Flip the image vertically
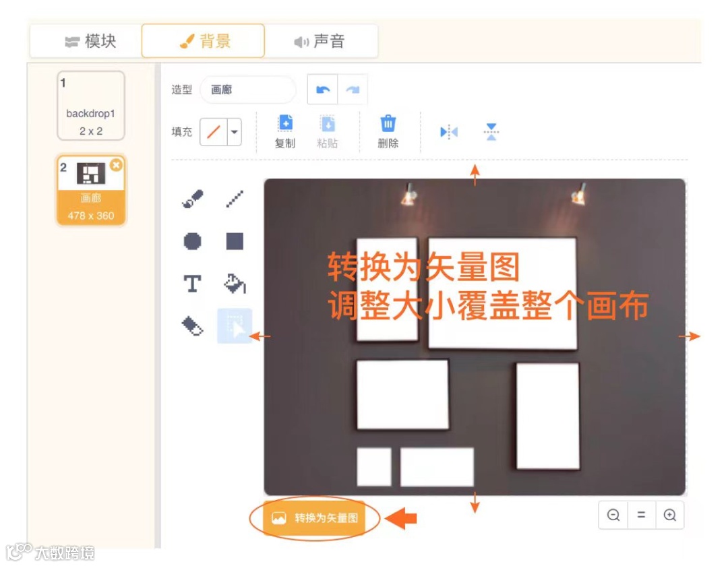The image size is (728, 566). 491,132
